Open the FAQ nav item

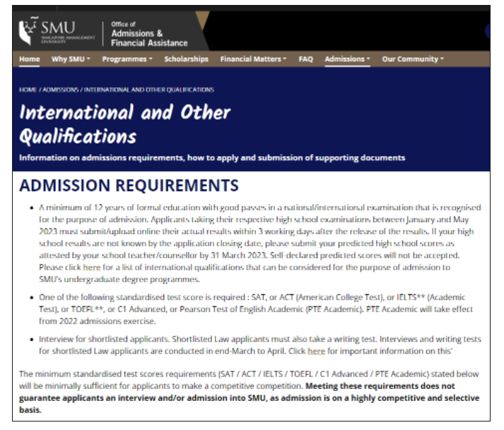click(305, 59)
